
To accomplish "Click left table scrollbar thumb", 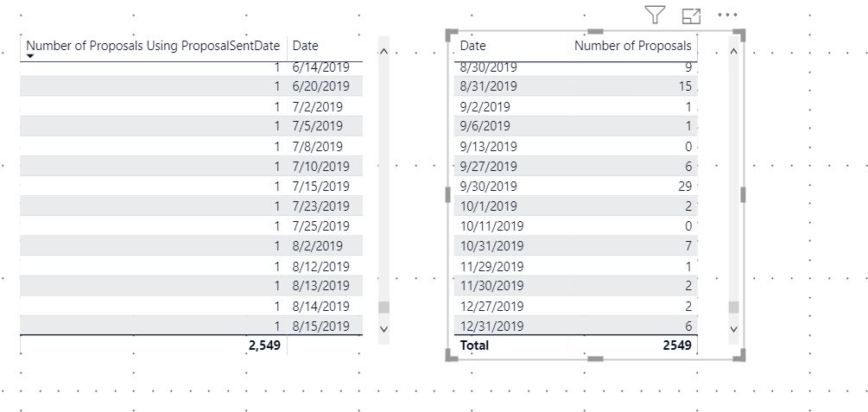I will pyautogui.click(x=383, y=307).
